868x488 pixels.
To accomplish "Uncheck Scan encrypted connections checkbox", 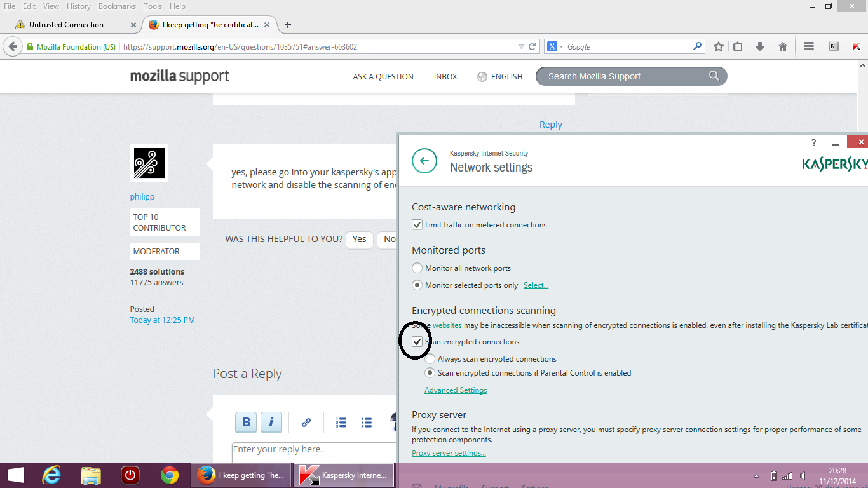I will tap(417, 342).
